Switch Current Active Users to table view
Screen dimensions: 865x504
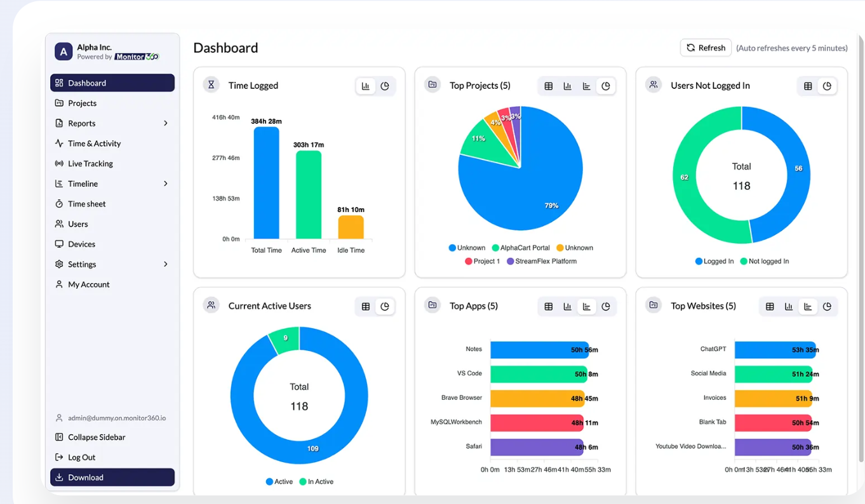(366, 307)
